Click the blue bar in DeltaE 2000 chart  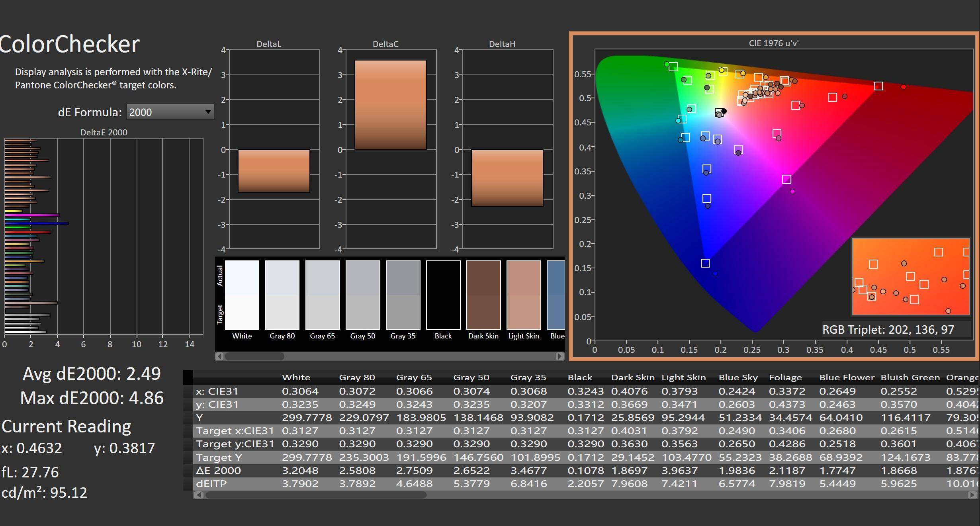[37, 223]
